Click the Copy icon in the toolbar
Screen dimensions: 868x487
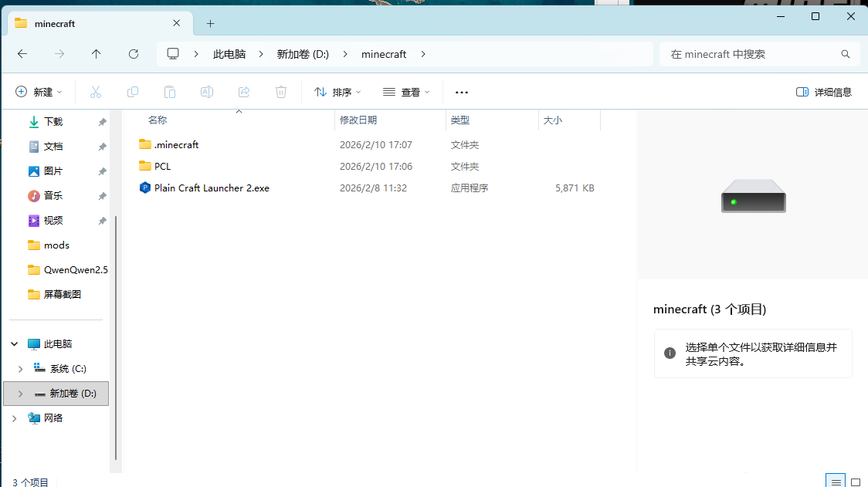[132, 92]
